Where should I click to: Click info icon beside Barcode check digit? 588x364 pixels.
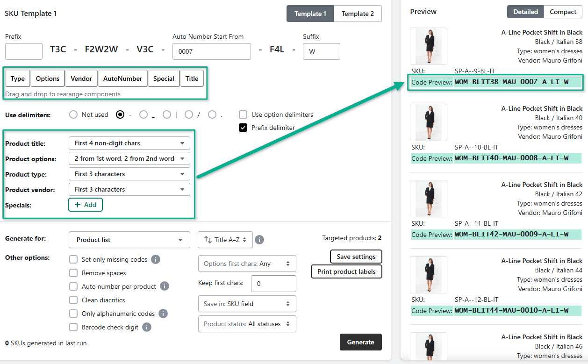point(147,327)
